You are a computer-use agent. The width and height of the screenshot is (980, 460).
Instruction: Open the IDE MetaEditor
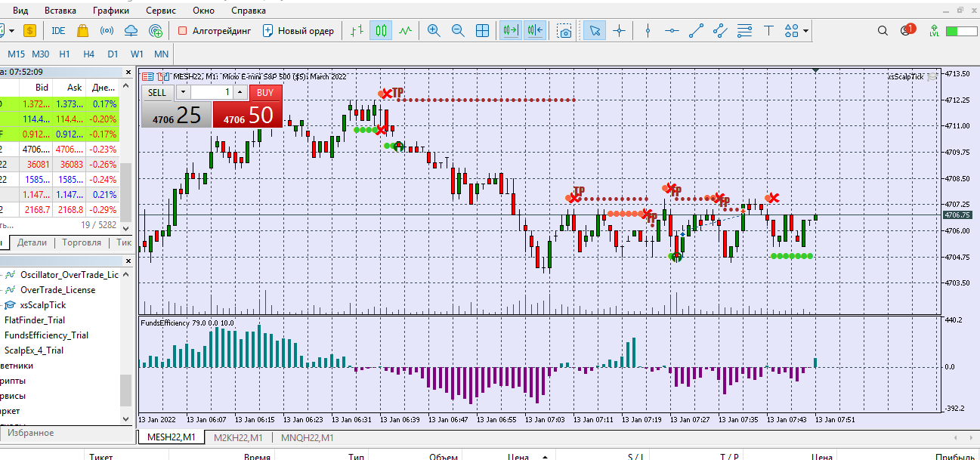coord(58,31)
